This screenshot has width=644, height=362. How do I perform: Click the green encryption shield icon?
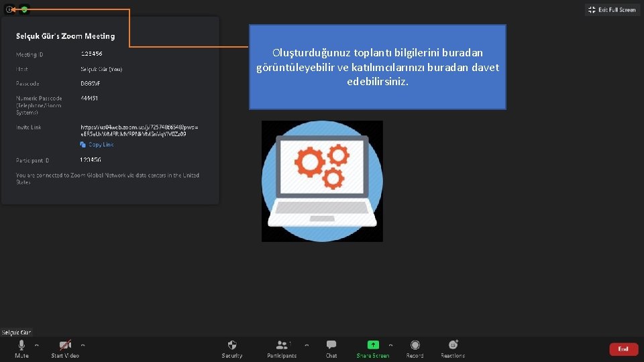(x=25, y=9)
